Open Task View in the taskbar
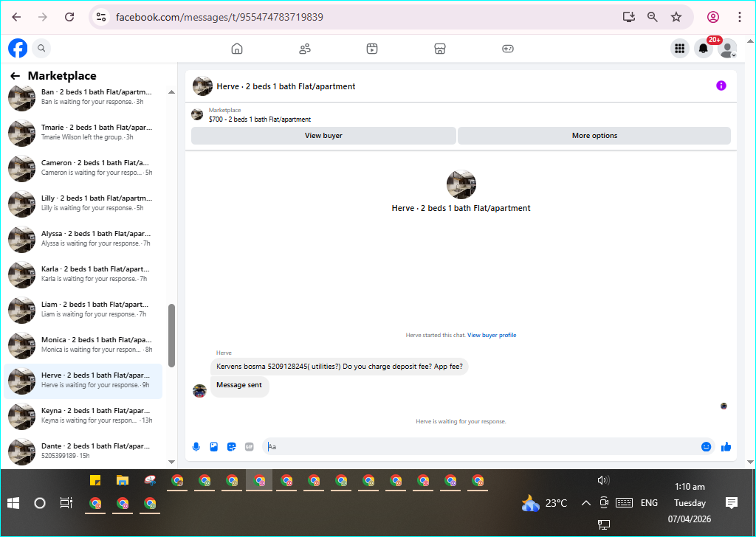756x537 pixels. pyautogui.click(x=66, y=503)
